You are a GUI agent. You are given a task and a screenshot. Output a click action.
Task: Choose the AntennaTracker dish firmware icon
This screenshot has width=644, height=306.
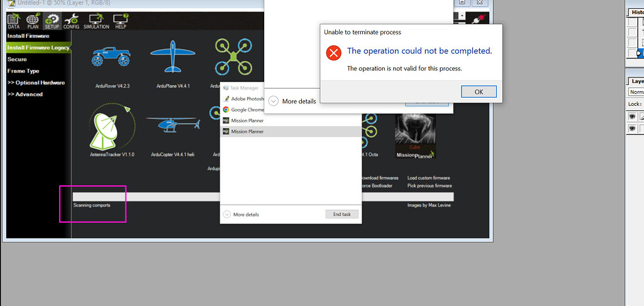tap(112, 125)
